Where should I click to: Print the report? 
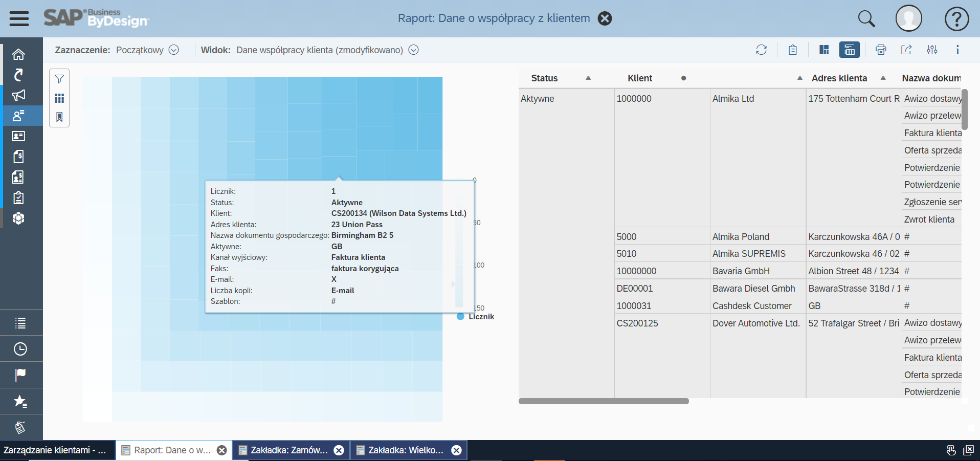click(880, 50)
